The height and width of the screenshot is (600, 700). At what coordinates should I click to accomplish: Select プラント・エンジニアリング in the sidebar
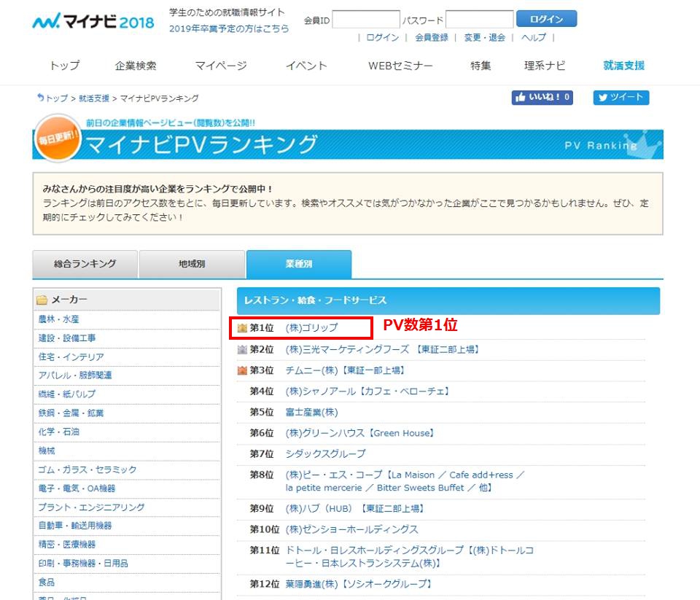92,507
